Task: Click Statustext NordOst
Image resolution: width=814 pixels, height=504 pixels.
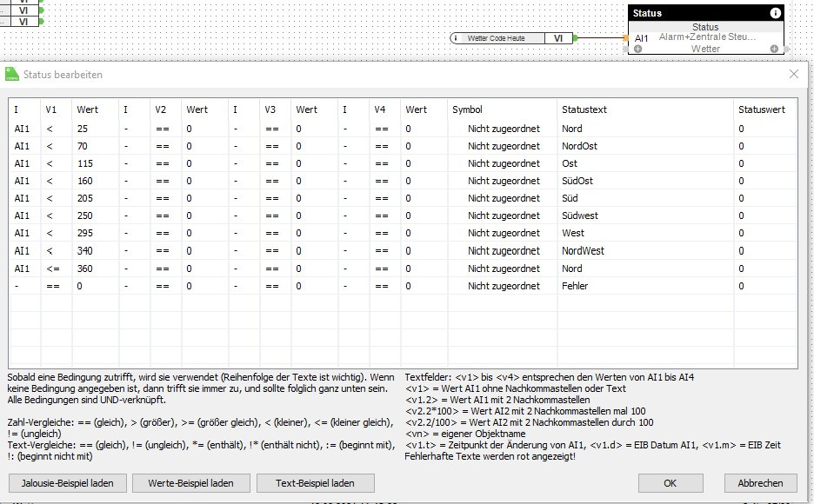Action: 579,146
